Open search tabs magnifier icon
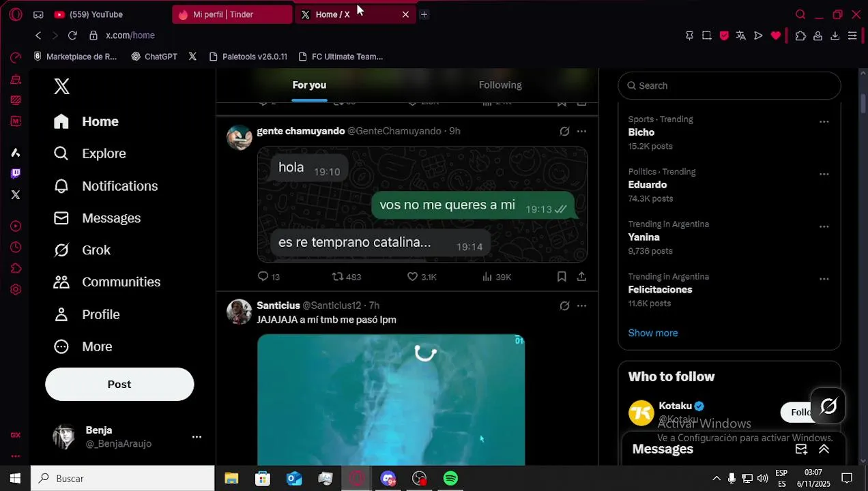 [x=800, y=14]
